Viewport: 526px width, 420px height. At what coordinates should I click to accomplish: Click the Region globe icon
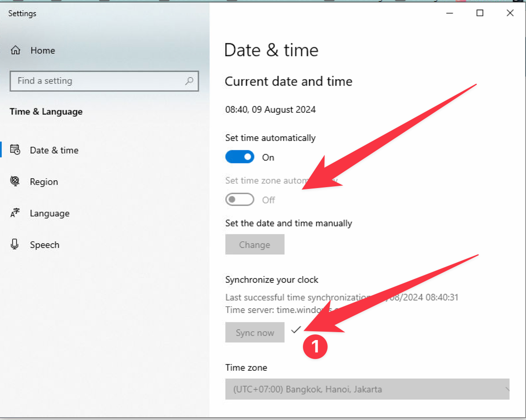pyautogui.click(x=15, y=181)
